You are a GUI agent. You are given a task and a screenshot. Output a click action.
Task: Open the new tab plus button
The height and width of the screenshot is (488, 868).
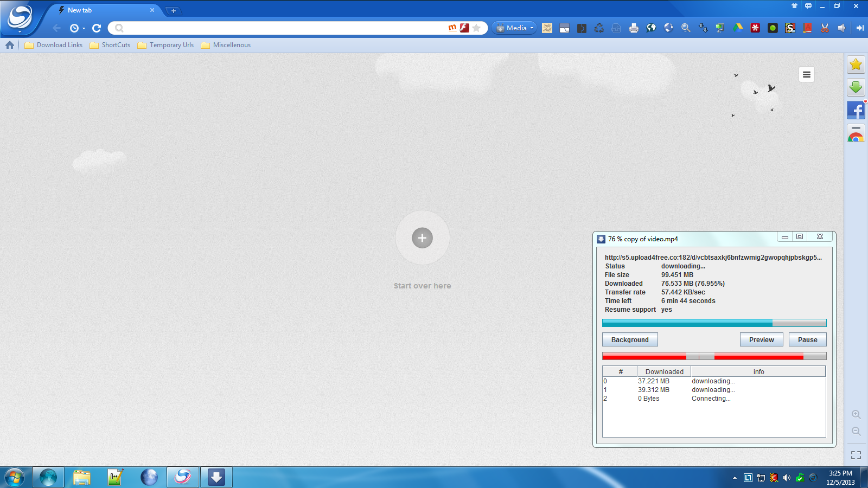(x=173, y=11)
